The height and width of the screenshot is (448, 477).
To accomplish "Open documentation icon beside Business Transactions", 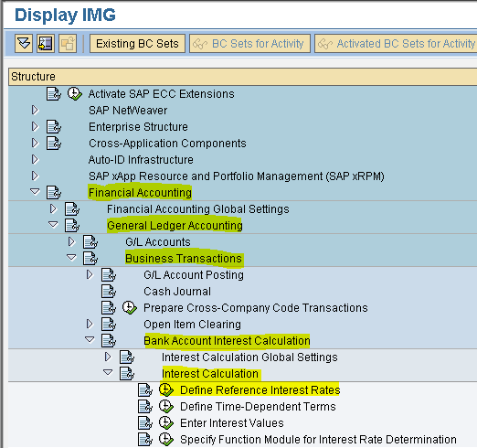I will click(x=90, y=259).
